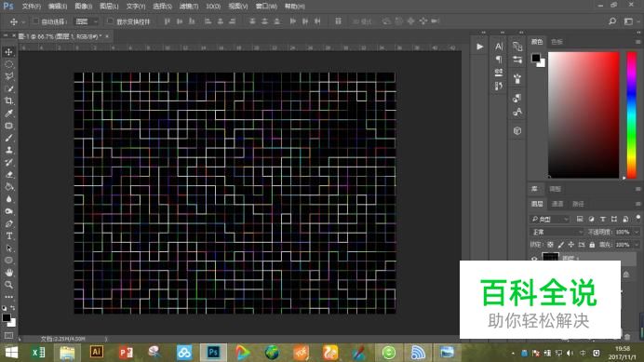Open the search icon in options bar
Viewport: 644px width, 362px height.
pyautogui.click(x=612, y=21)
